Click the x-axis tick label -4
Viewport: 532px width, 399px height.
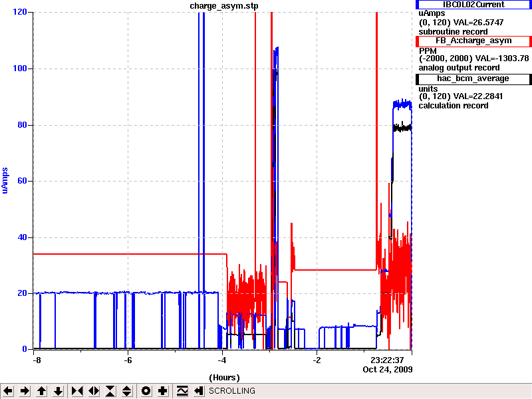[222, 360]
